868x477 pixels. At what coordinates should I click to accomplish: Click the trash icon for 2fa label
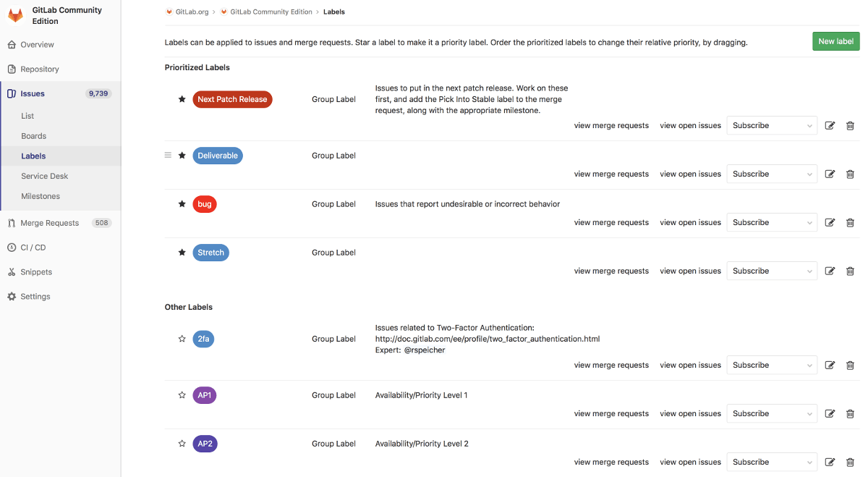850,366
